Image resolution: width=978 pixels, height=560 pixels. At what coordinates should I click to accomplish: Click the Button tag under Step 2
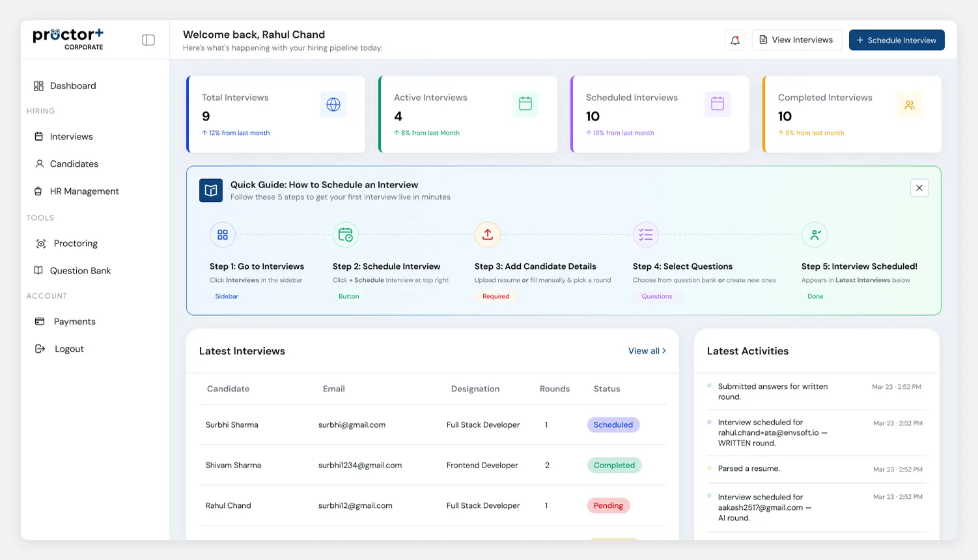tap(349, 296)
